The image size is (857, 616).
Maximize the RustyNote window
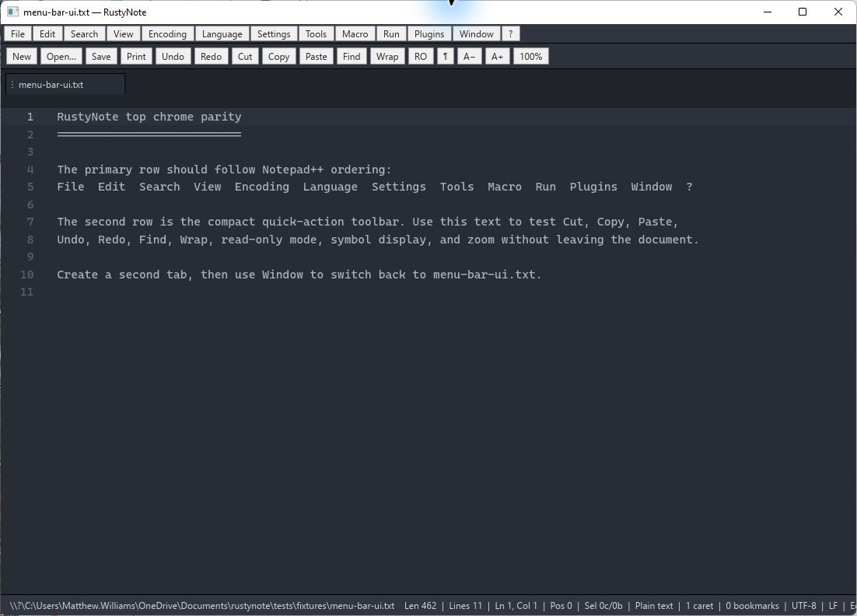pos(803,12)
